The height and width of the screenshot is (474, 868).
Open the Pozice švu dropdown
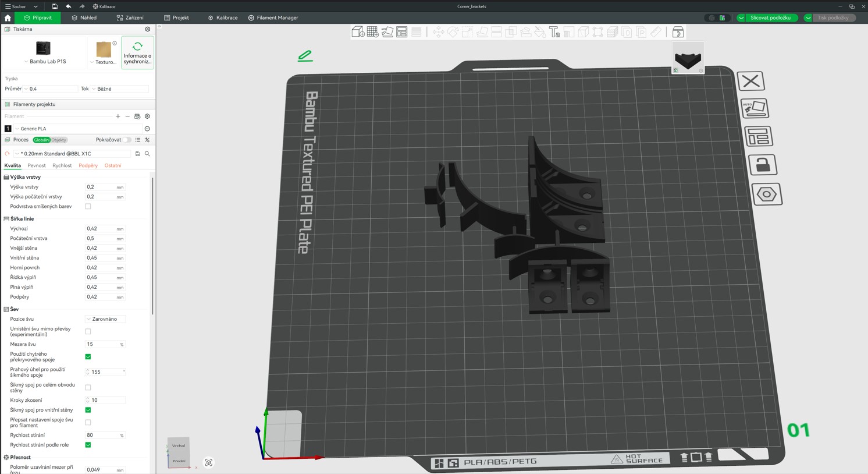(x=105, y=319)
